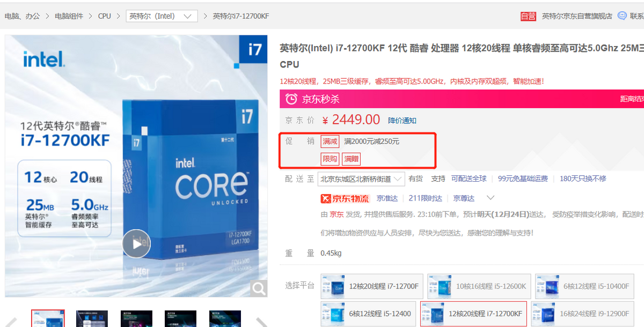Select the 6核12线程 i5-10400F platform option
This screenshot has height=327, width=644.
pos(584,286)
